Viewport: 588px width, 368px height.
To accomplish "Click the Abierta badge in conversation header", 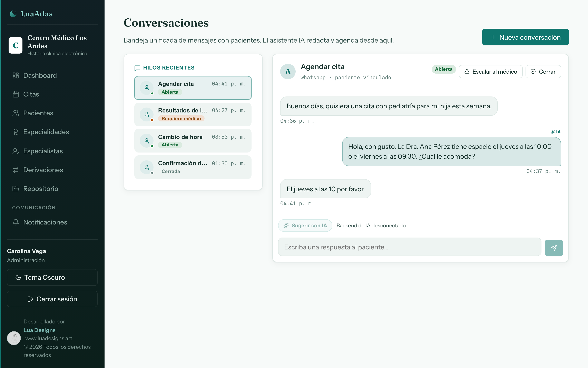I will click(x=444, y=69).
